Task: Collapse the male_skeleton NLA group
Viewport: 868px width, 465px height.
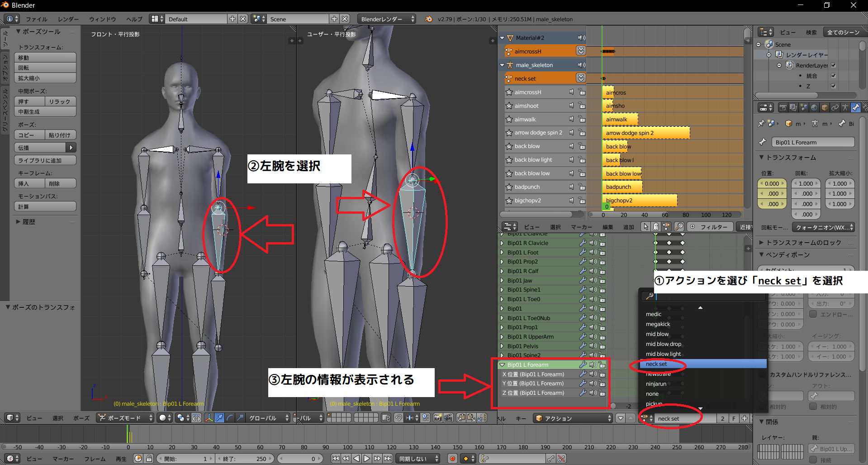Action: point(502,65)
